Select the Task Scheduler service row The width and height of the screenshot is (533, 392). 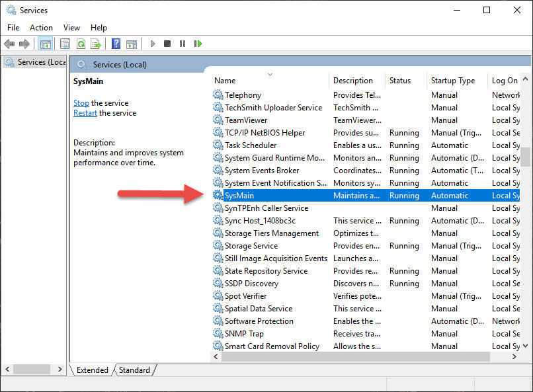pos(251,145)
